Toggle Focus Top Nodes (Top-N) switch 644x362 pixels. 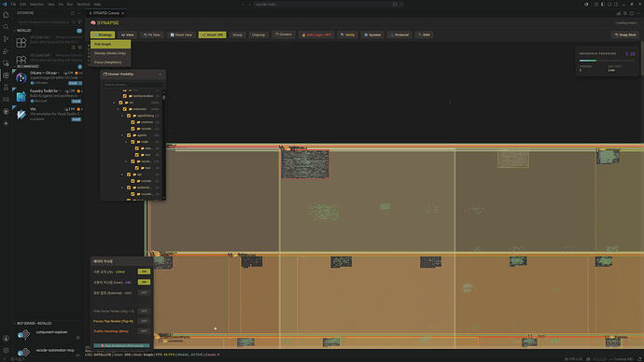pos(144,321)
